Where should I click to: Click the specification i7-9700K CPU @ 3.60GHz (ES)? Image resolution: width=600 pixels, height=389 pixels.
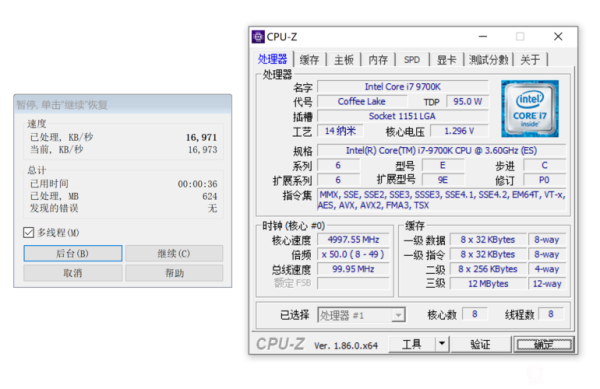point(442,150)
